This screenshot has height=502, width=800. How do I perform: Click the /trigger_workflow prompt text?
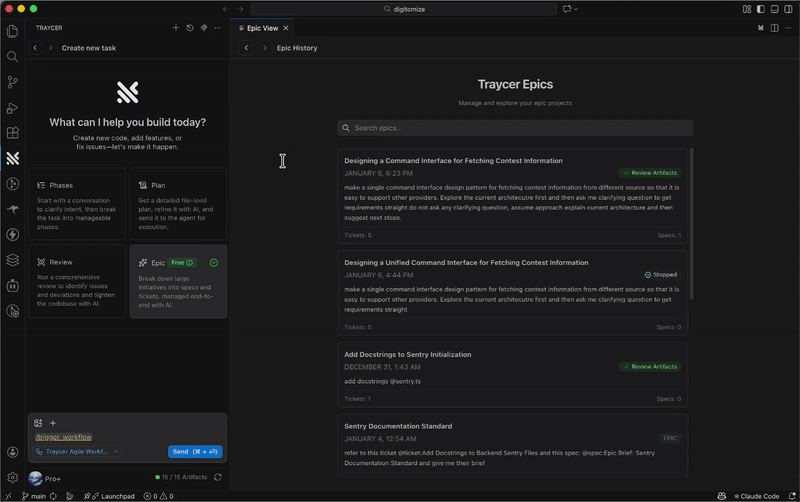pos(64,437)
